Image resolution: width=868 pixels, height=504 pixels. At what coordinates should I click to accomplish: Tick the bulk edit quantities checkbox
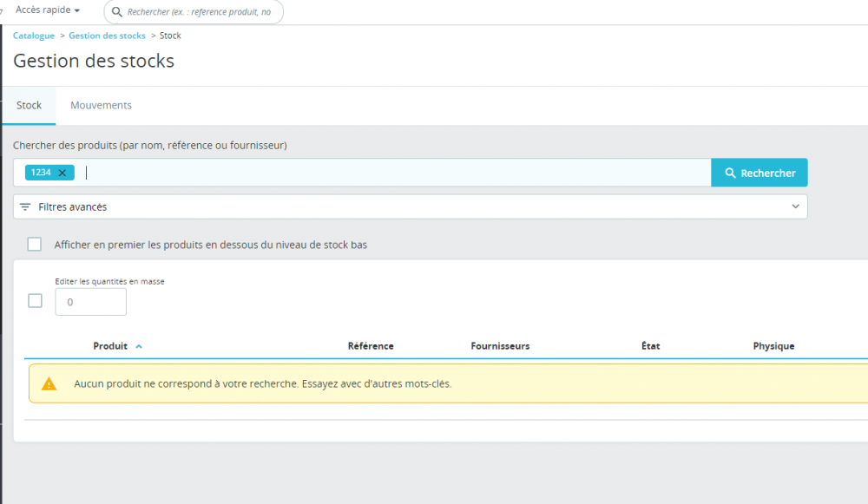(x=35, y=301)
